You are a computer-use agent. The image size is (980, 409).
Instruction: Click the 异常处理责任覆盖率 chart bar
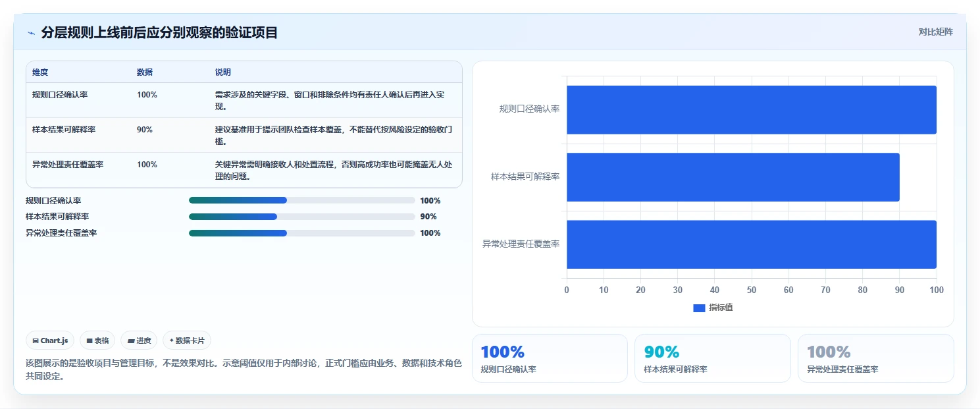click(751, 244)
